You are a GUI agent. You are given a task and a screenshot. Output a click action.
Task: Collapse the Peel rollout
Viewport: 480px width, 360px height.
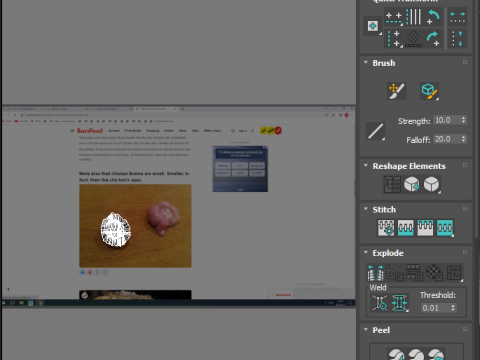tap(366, 329)
